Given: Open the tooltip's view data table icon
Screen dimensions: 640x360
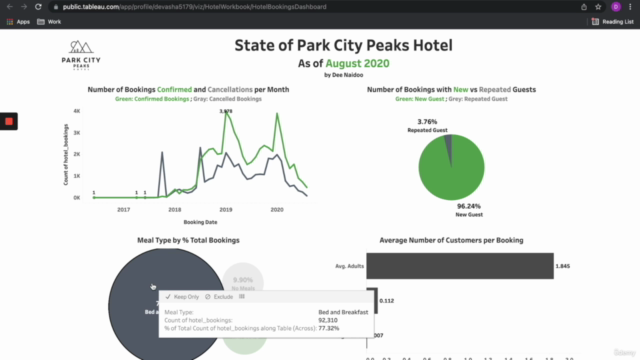Looking at the screenshot, I should click(242, 297).
